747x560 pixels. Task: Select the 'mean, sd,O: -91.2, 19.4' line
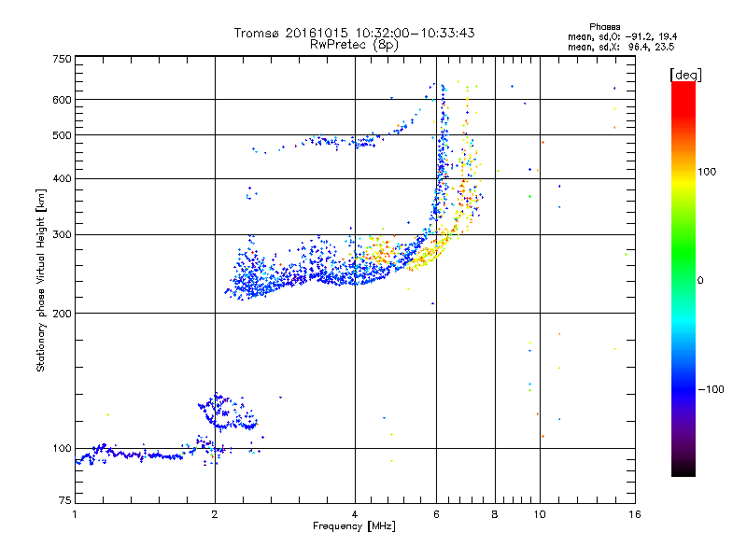622,36
